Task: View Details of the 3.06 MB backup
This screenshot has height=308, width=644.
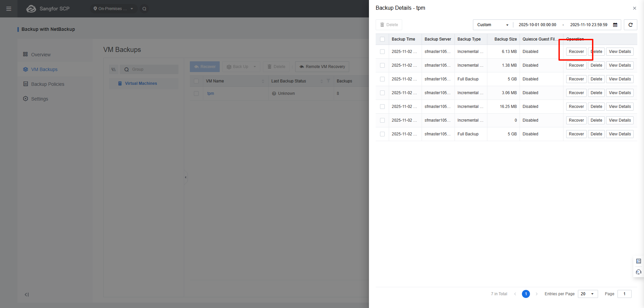Action: pyautogui.click(x=620, y=93)
